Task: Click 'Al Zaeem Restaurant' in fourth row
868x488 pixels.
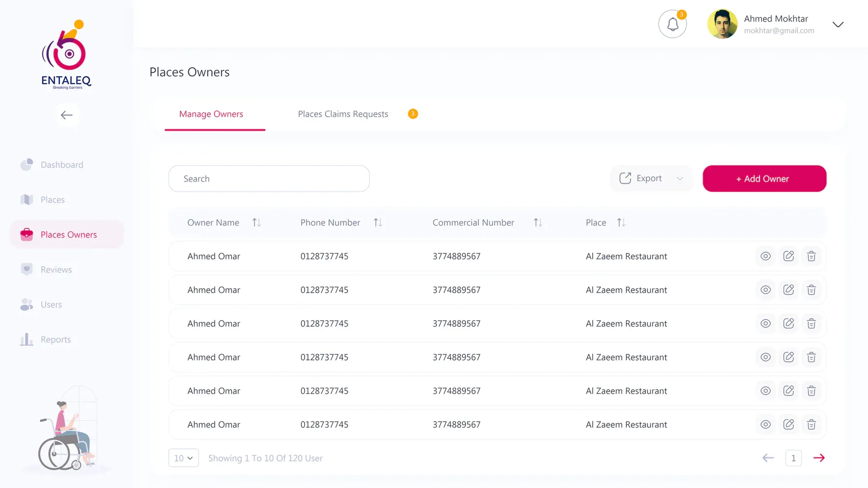Action: point(626,357)
